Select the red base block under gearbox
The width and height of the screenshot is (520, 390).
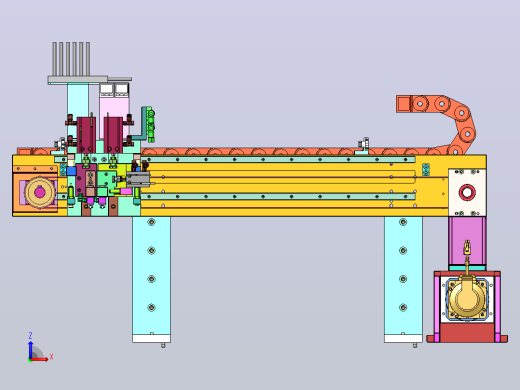click(467, 332)
